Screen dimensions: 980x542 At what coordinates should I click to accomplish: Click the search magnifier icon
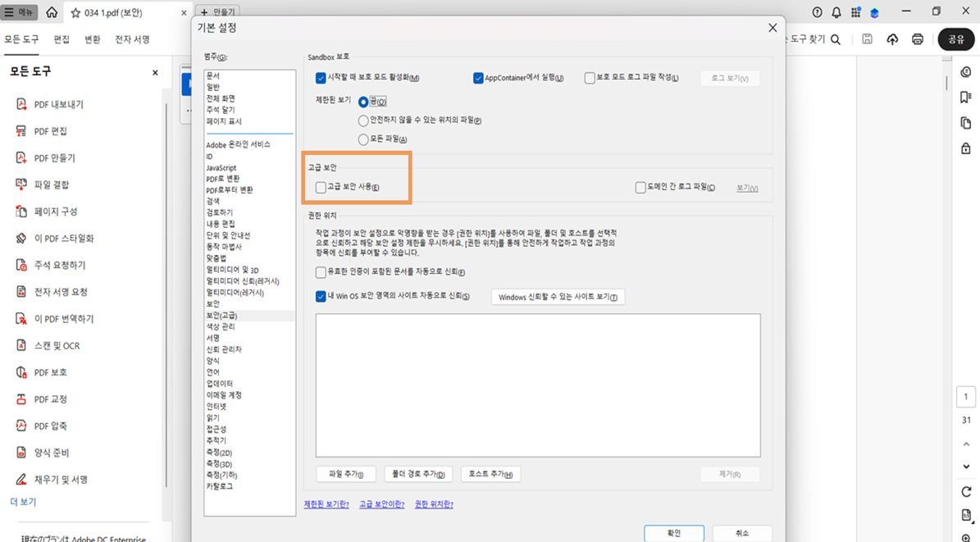coord(836,39)
